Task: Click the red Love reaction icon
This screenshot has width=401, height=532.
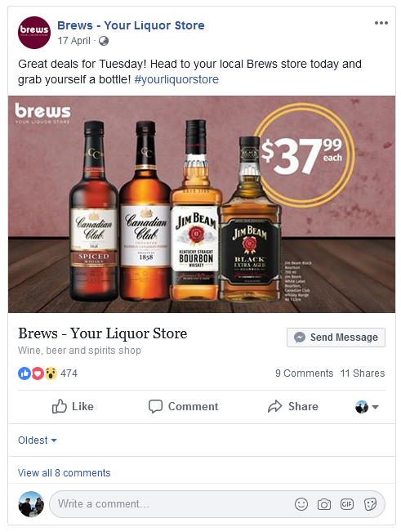Action: click(x=38, y=373)
